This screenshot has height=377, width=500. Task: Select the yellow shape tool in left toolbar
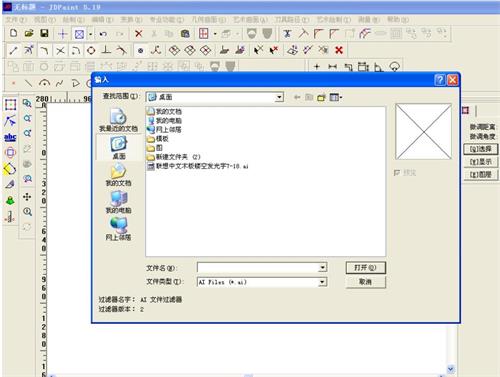point(10,169)
